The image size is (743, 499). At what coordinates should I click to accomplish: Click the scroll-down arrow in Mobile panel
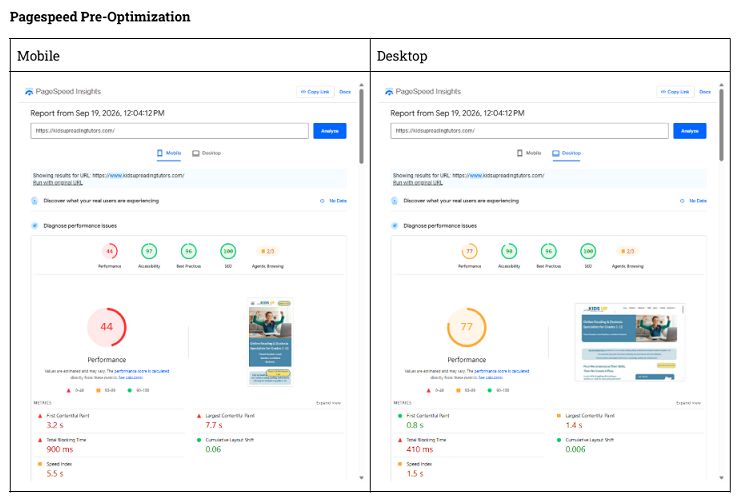pos(361,478)
